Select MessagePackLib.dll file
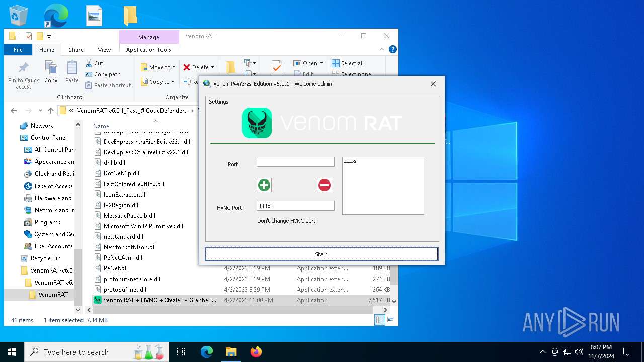 129,216
